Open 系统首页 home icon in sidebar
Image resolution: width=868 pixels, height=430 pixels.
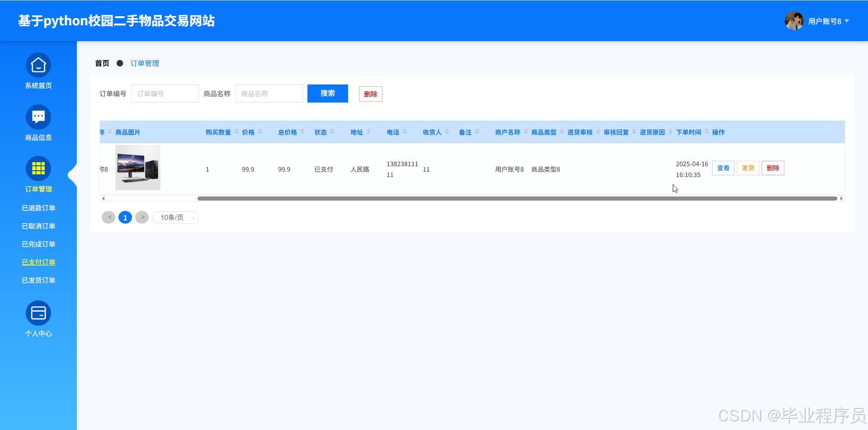(x=38, y=65)
